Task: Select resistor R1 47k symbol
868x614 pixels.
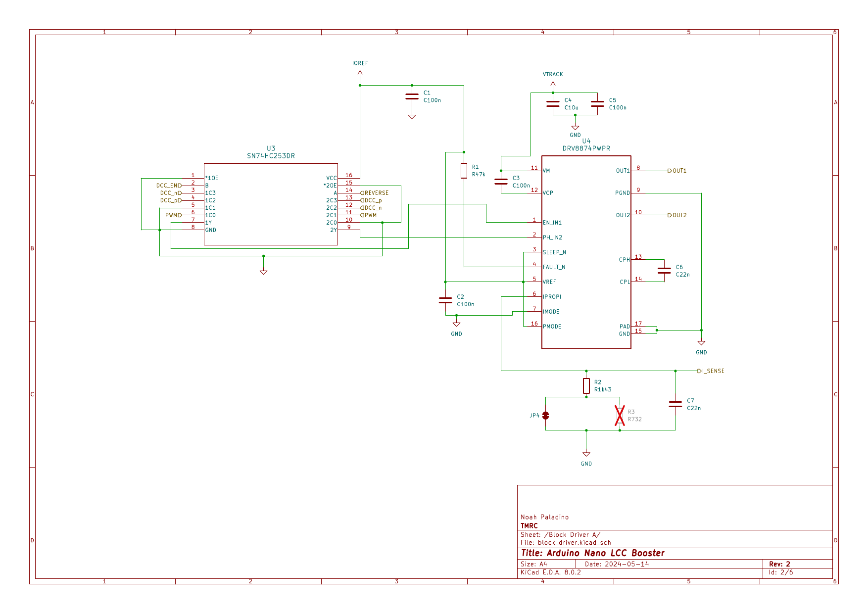Action: click(464, 171)
